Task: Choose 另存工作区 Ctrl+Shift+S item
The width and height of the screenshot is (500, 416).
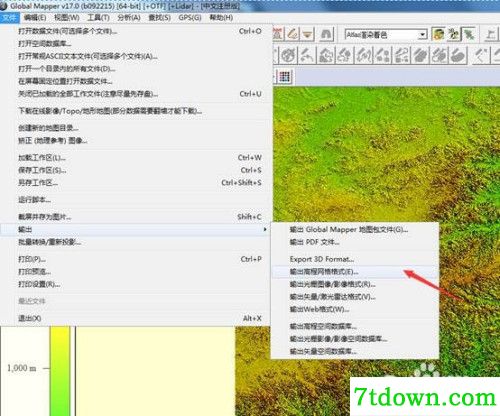Action: [x=135, y=183]
